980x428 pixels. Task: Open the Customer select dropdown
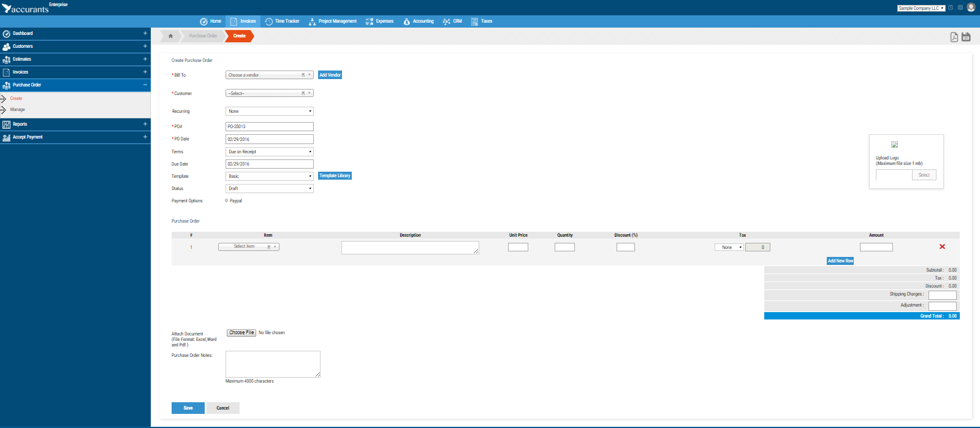coord(270,93)
